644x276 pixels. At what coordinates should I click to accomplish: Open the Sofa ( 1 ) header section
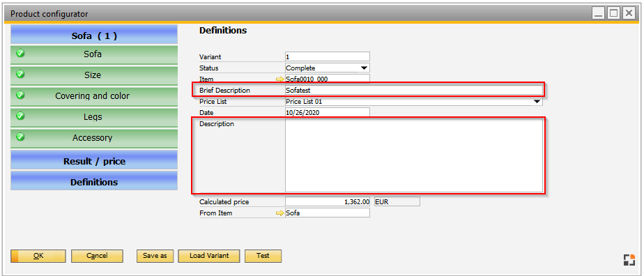[x=94, y=35]
